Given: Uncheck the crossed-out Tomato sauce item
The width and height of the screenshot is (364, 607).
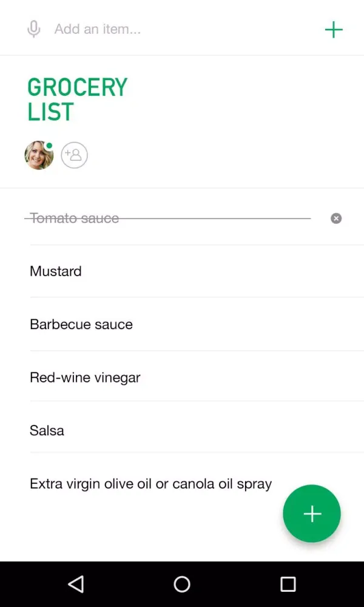Looking at the screenshot, I should [x=75, y=219].
